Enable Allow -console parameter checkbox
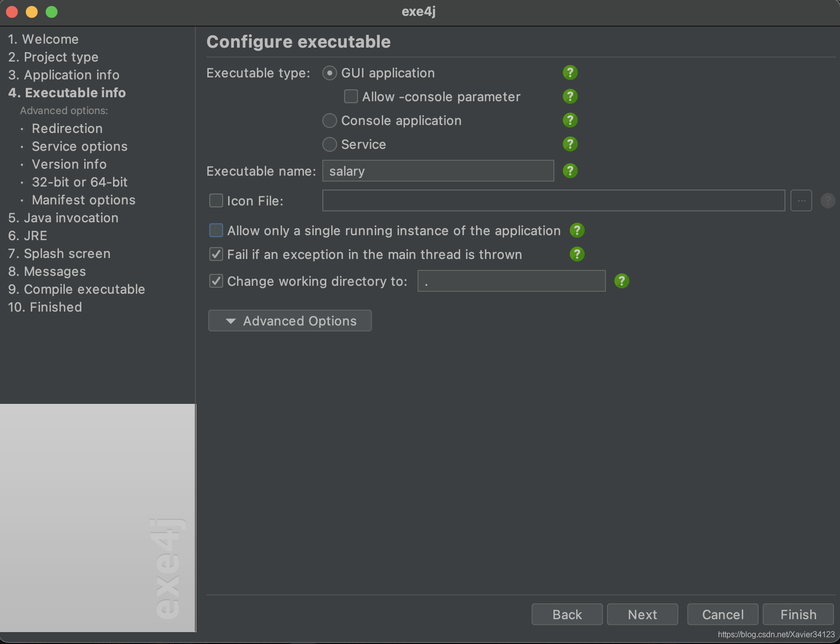This screenshot has height=644, width=840. point(351,96)
